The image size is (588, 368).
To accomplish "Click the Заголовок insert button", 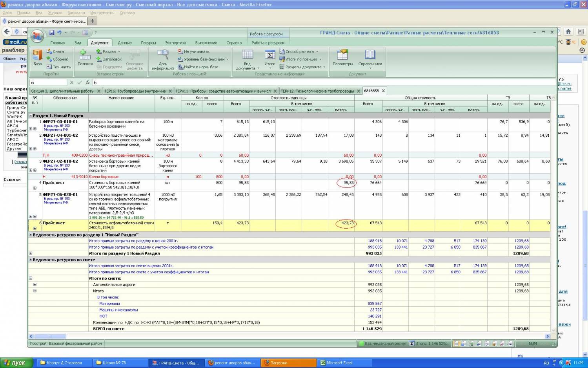I will point(111,59).
